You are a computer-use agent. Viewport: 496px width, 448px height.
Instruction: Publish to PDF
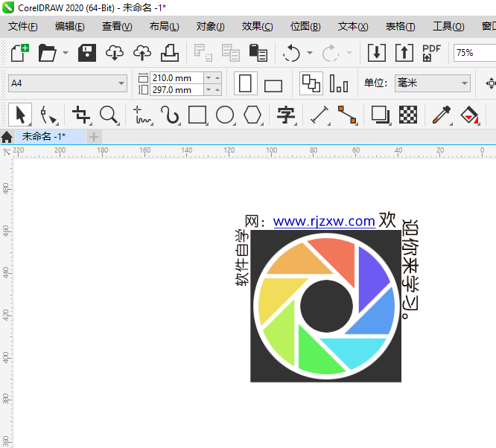click(x=431, y=53)
